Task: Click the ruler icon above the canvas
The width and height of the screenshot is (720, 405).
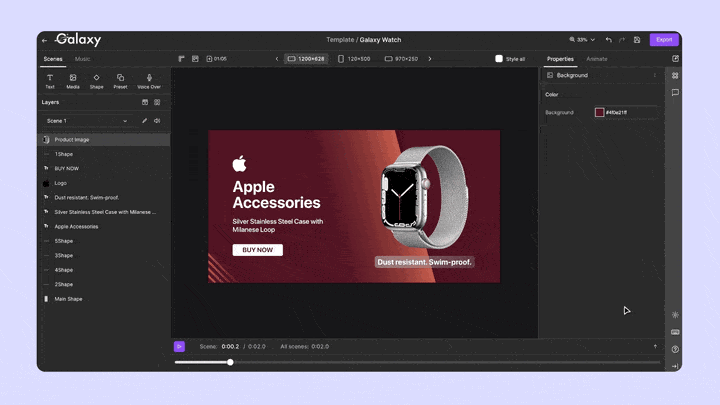Action: [x=182, y=59]
